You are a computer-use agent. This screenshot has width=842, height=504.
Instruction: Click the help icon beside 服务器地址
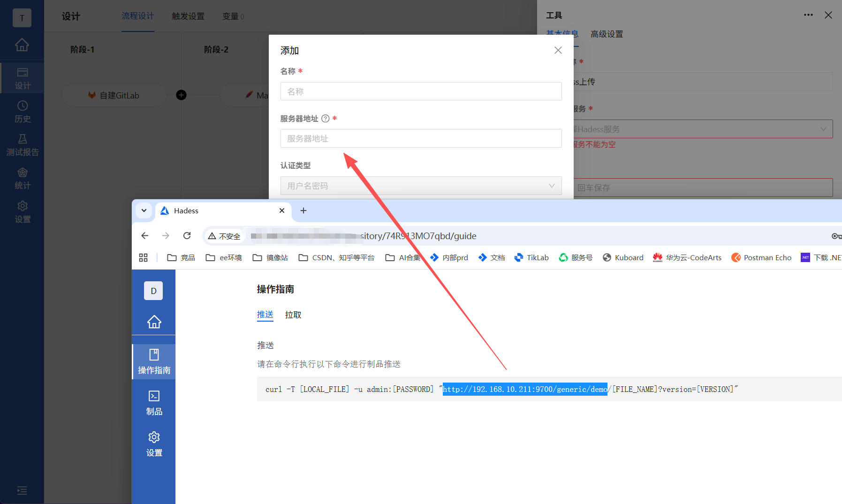326,119
